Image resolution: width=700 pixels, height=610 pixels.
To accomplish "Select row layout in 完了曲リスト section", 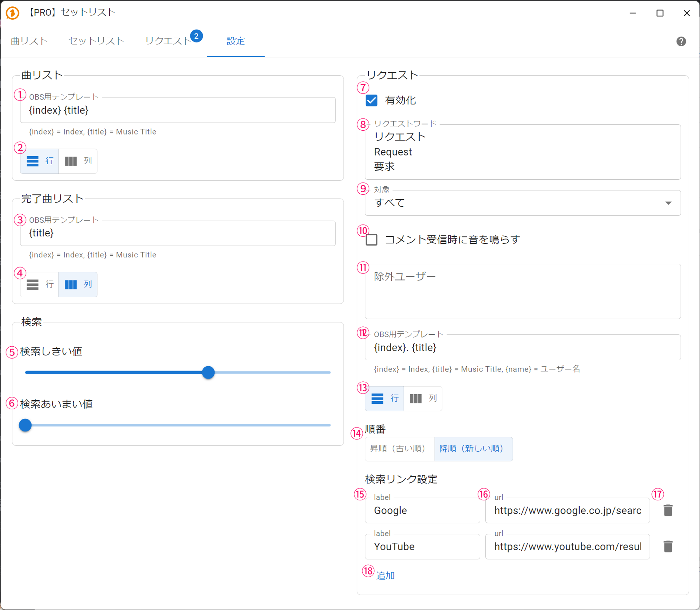I will click(x=40, y=284).
